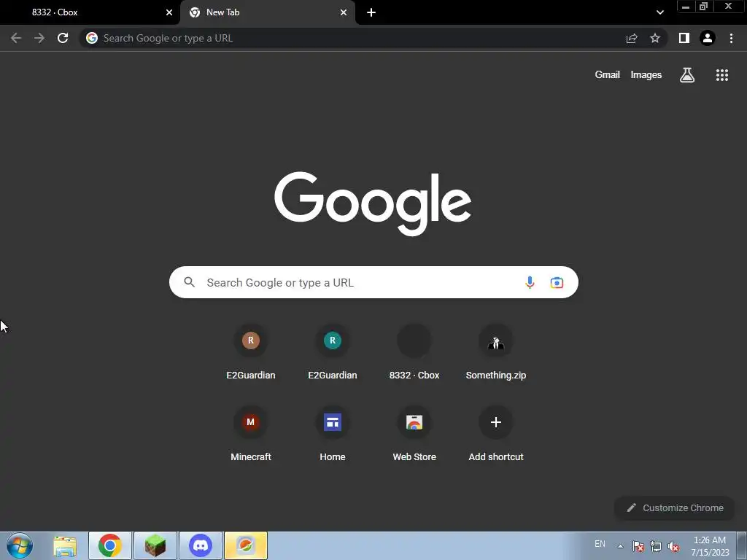Viewport: 747px width, 560px height.
Task: Select the New Tab tab
Action: (268, 12)
